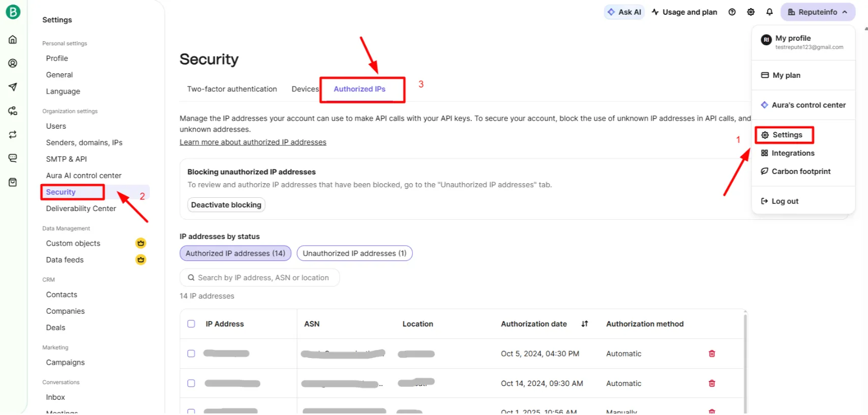The width and height of the screenshot is (868, 415).
Task: Click the gear icon in top bar
Action: (751, 12)
